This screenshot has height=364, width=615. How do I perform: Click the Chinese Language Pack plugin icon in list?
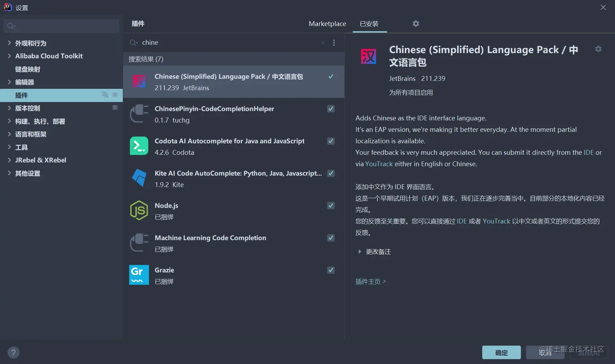(x=139, y=81)
